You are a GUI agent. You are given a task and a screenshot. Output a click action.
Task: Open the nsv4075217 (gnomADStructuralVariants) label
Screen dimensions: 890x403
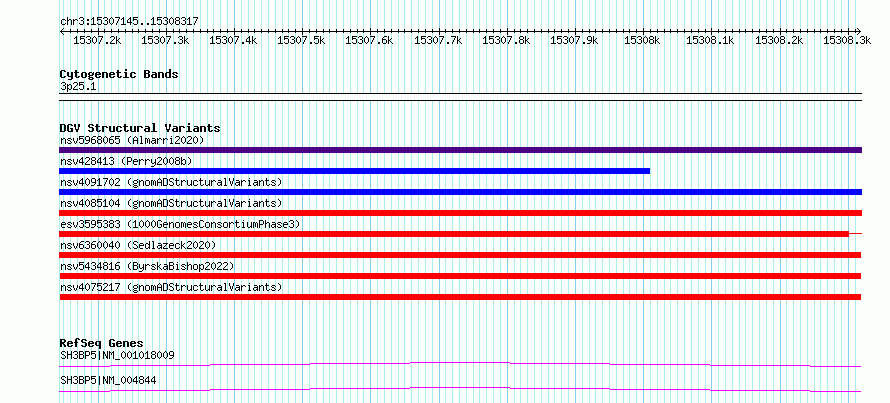point(171,287)
